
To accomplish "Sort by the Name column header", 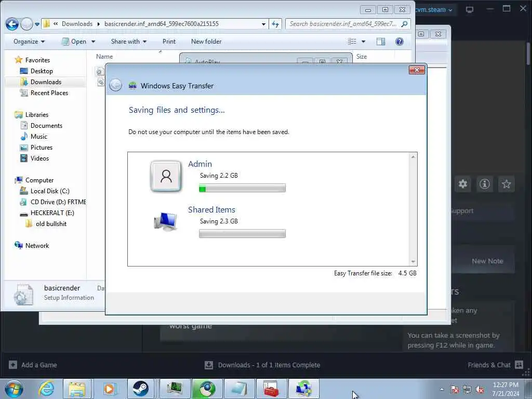I will [104, 56].
